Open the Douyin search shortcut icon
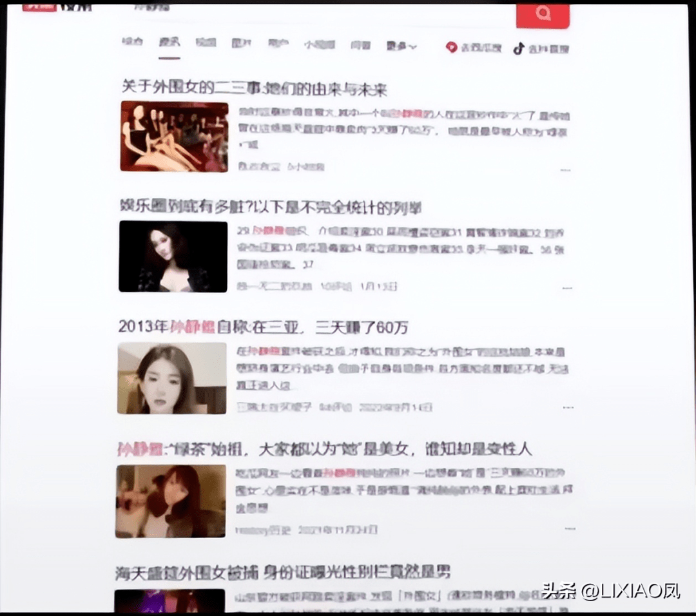The image size is (696, 616). coord(518,48)
